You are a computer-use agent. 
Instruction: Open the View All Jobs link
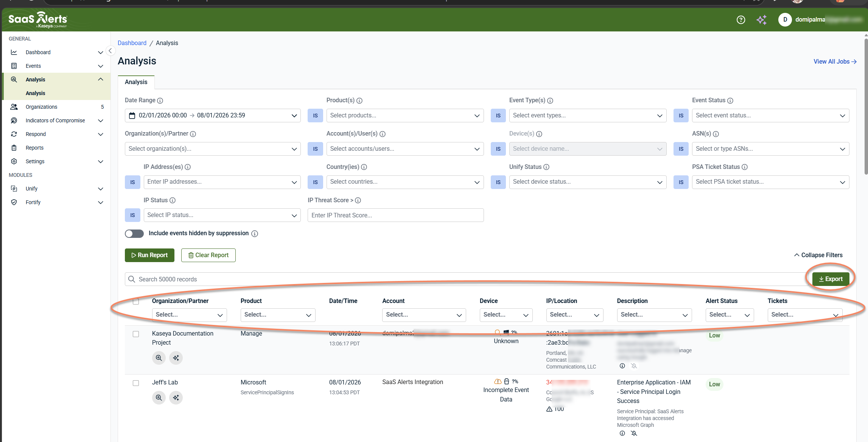[x=835, y=62]
